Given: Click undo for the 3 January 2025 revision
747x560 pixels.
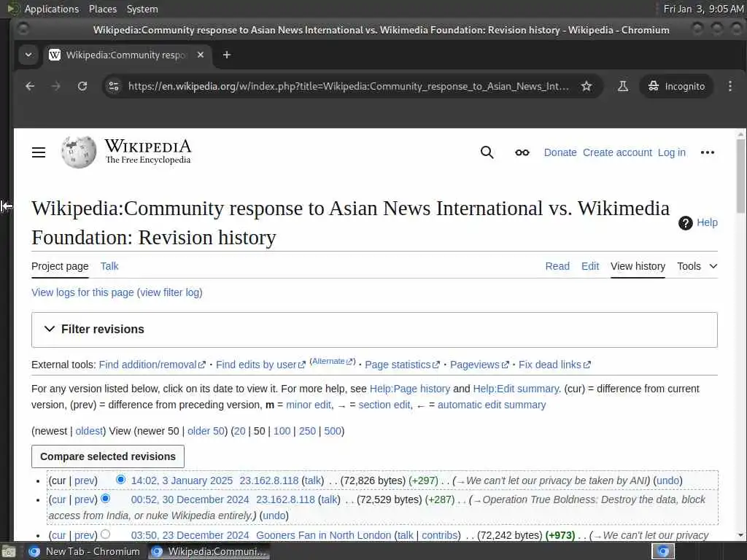Looking at the screenshot, I should coord(667,481).
